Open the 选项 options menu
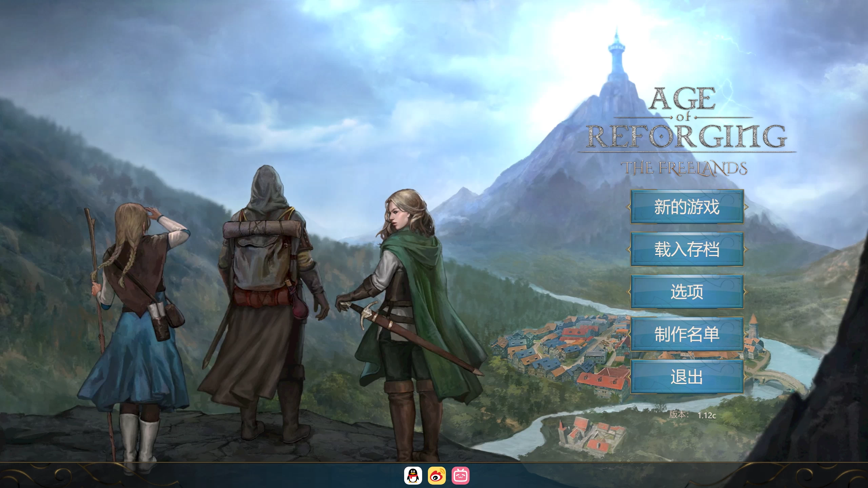This screenshot has height=488, width=868. (x=687, y=292)
